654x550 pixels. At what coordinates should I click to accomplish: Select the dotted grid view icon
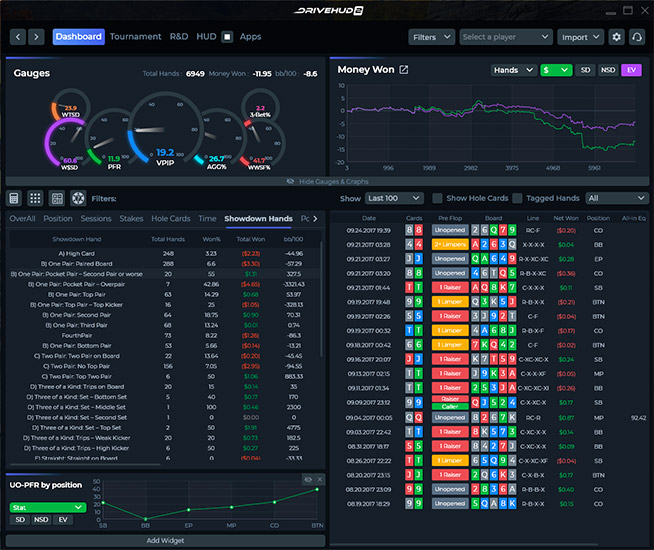pos(35,198)
